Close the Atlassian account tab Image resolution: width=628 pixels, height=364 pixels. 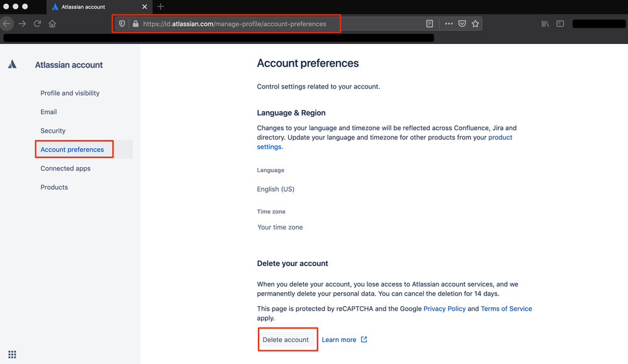point(145,6)
